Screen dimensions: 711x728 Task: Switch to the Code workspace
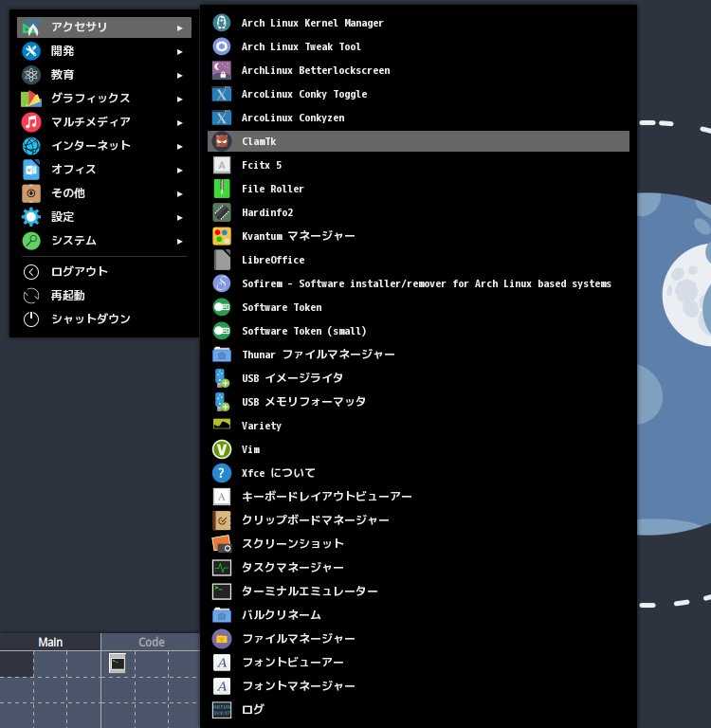[152, 642]
